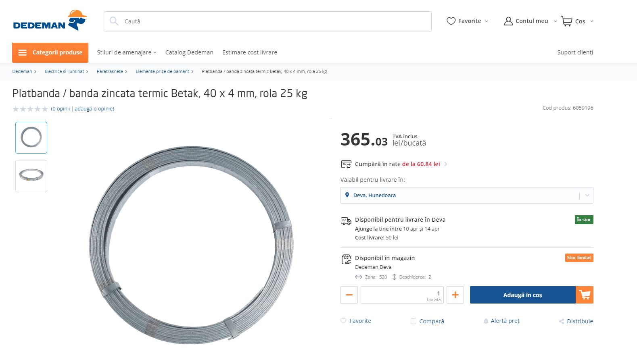Click the Deschiderea: 2 text
The image size is (637, 364).
tap(415, 277)
